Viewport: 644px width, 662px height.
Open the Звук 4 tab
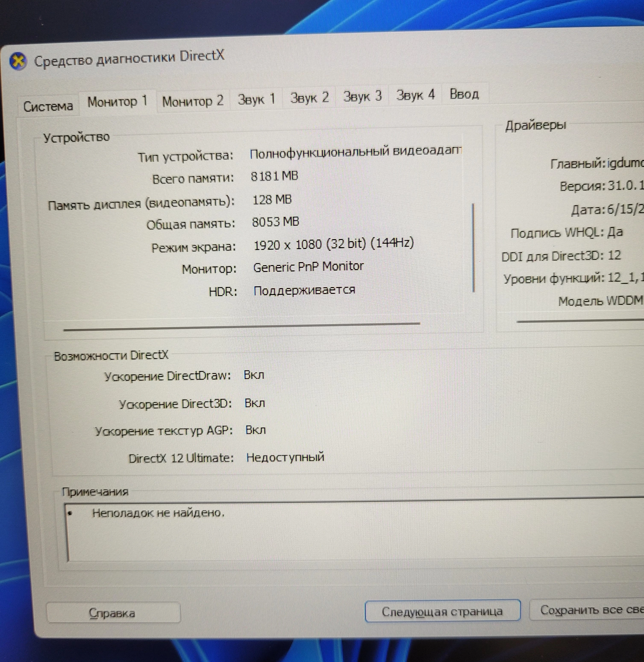tap(415, 95)
